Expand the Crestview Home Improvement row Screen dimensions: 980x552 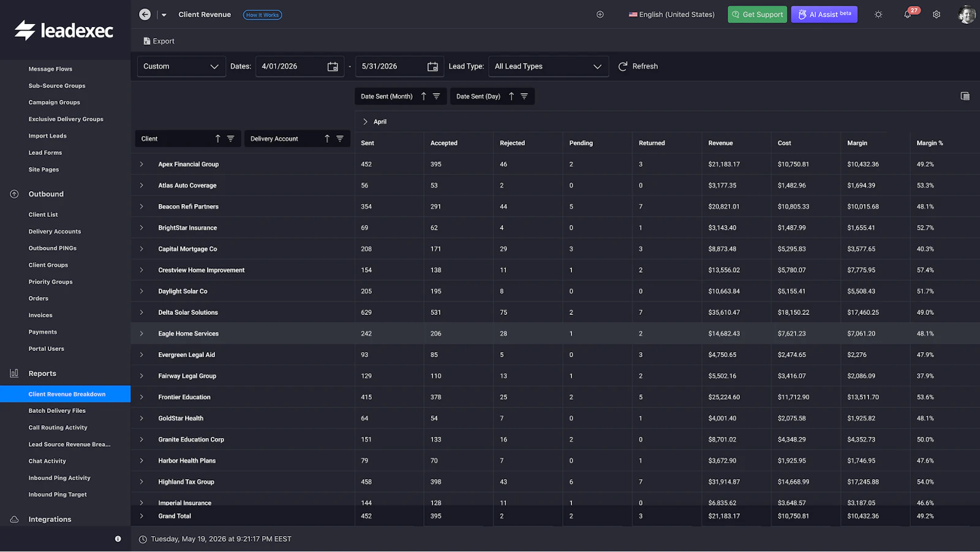point(141,270)
